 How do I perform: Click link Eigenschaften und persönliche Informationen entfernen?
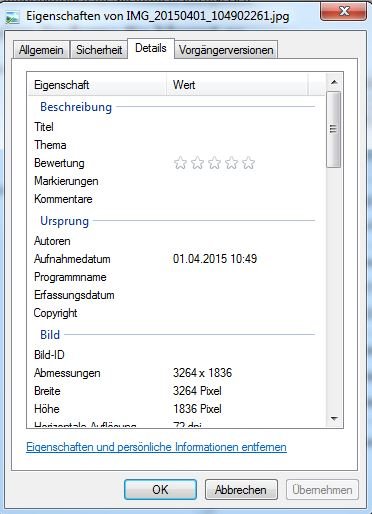coord(156,447)
